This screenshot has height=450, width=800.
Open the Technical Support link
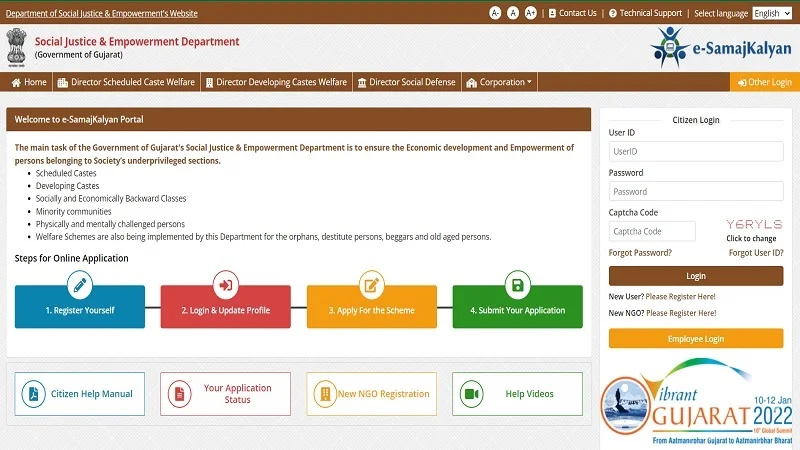645,13
